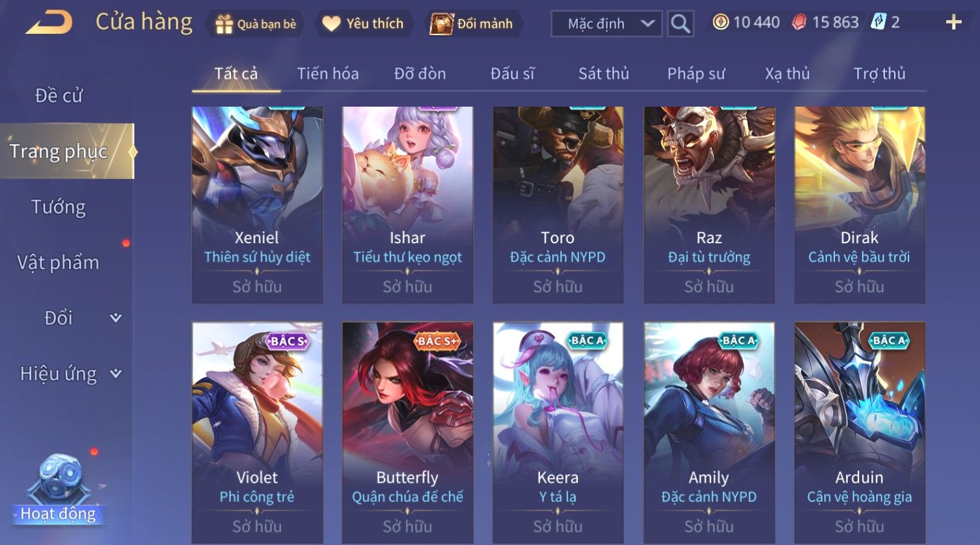Expand the Hiệu ứng sidebar section
The height and width of the screenshot is (545, 980).
pyautogui.click(x=116, y=373)
